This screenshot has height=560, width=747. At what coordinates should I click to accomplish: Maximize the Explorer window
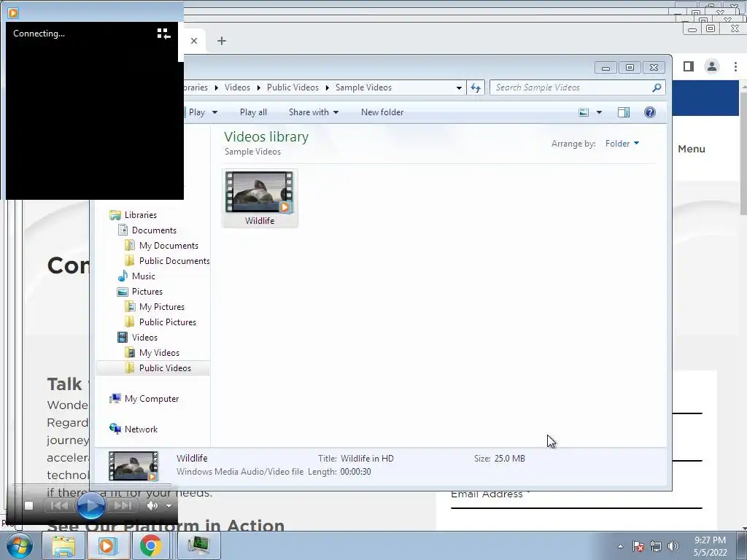(x=630, y=68)
